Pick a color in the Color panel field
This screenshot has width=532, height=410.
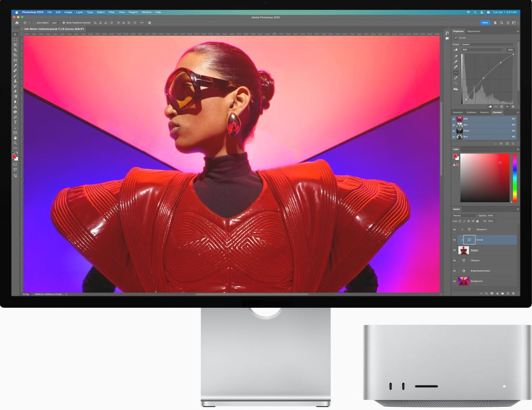485,178
